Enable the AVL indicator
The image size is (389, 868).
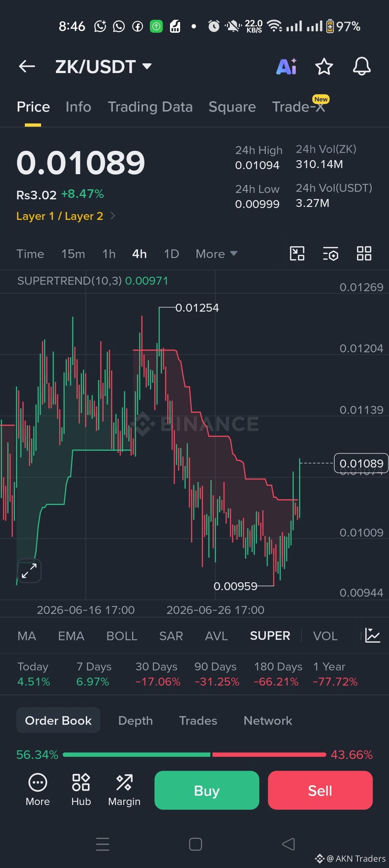tap(216, 636)
